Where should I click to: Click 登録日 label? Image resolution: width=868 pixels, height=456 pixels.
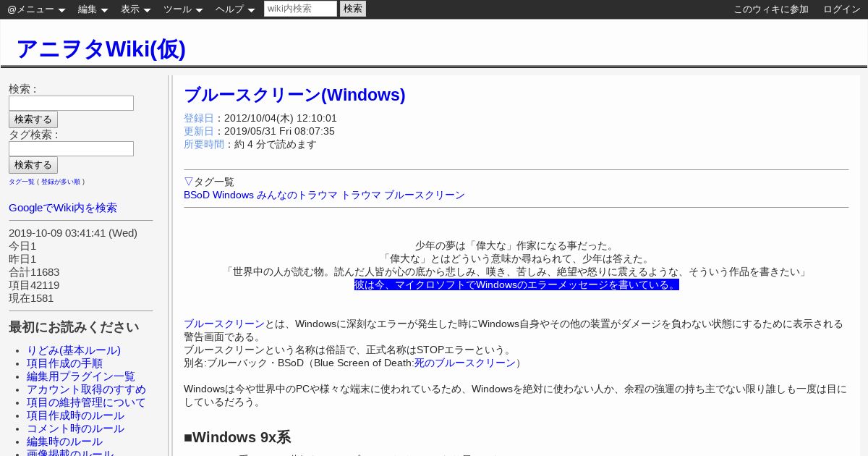click(x=199, y=118)
